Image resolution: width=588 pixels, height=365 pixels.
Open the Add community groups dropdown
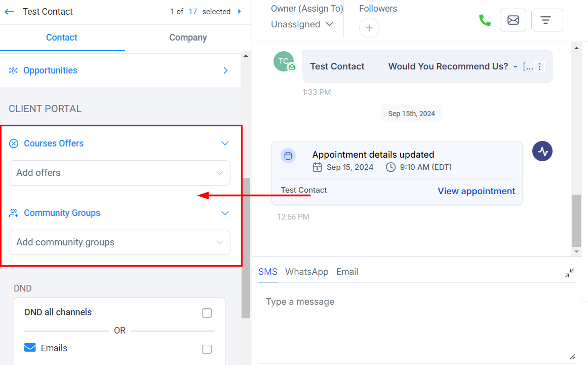120,242
